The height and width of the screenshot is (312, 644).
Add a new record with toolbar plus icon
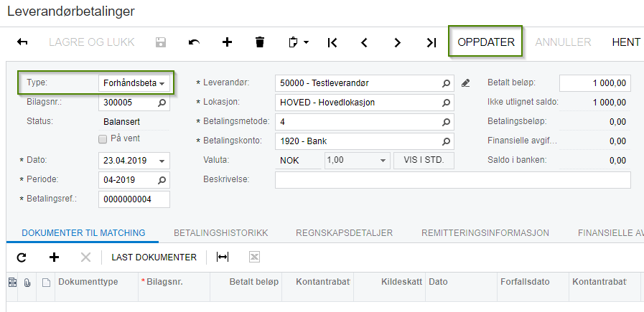click(x=227, y=42)
